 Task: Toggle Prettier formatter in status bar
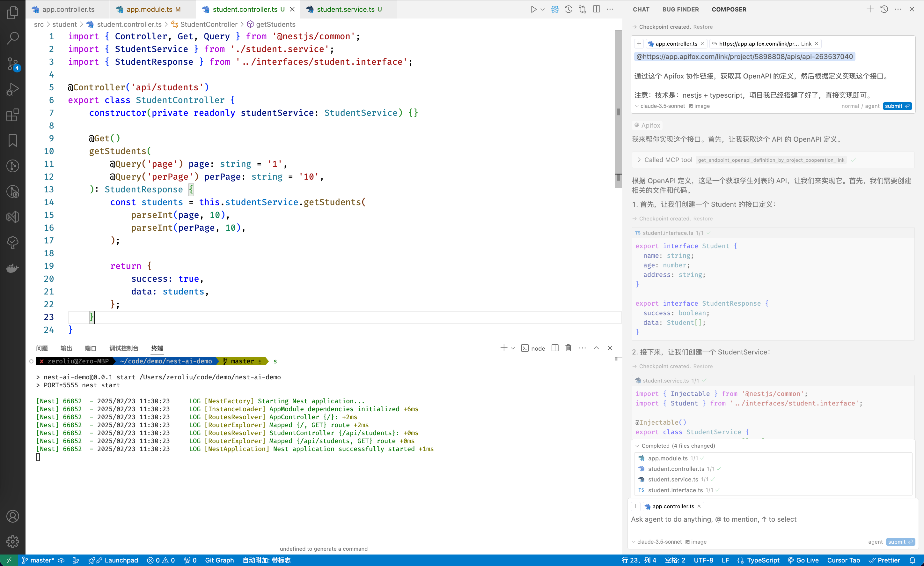(885, 560)
